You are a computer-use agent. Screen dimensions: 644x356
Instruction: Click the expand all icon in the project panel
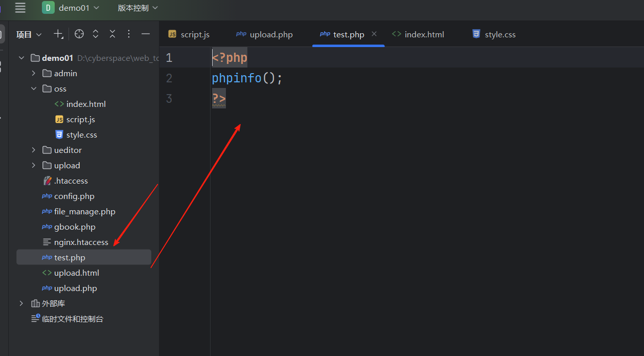tap(96, 34)
